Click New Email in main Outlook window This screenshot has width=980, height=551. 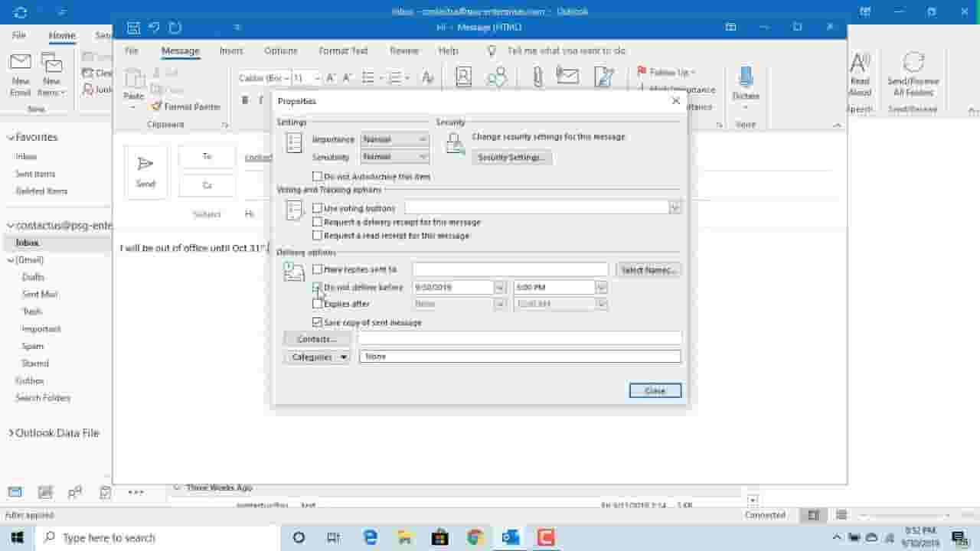pyautogui.click(x=21, y=75)
